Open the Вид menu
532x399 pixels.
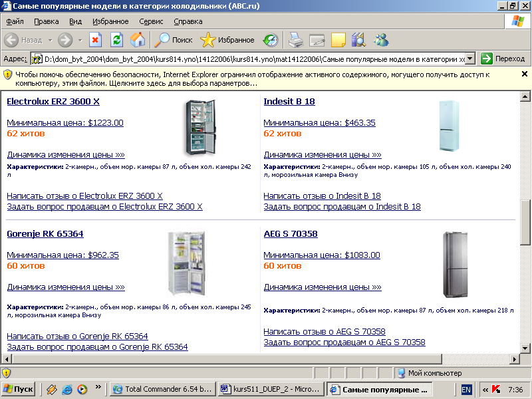75,21
